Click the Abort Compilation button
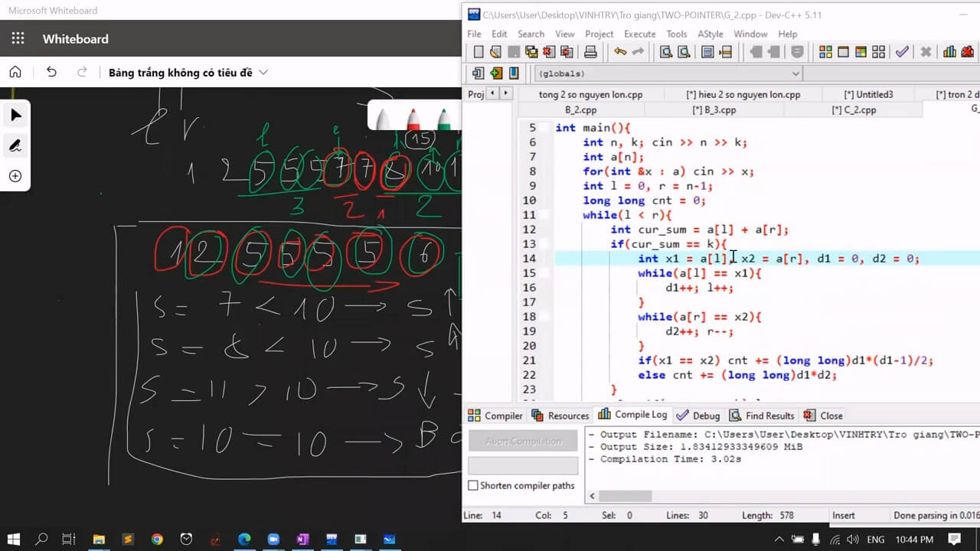The image size is (980, 551). [523, 441]
